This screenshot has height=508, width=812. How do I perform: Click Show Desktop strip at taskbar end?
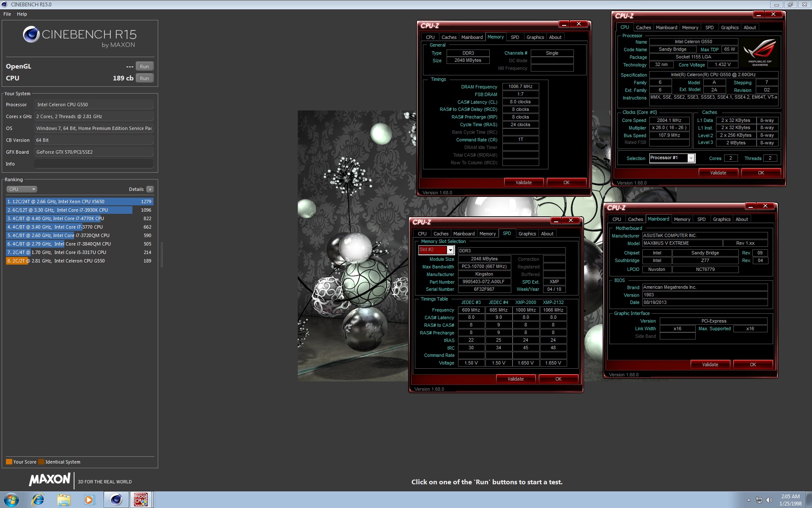click(809, 500)
